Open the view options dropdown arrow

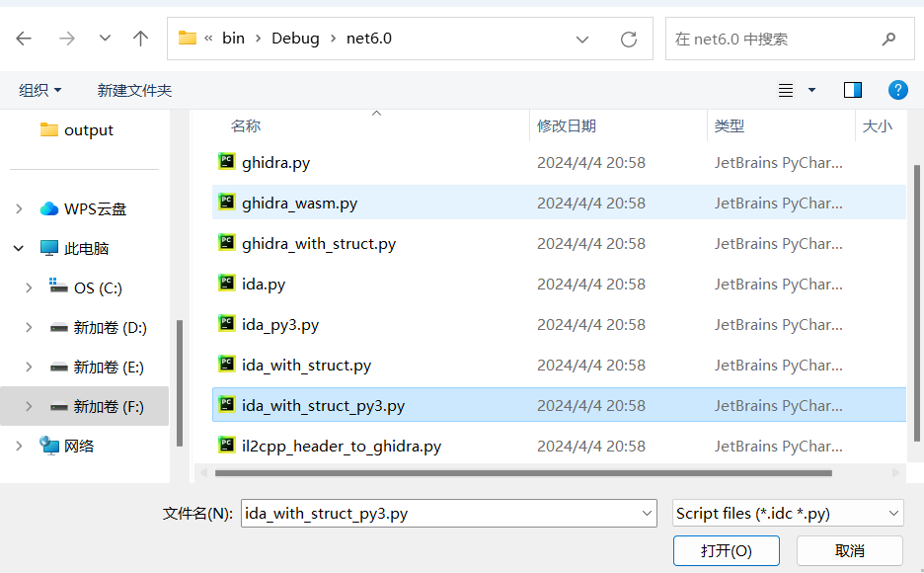tap(811, 90)
